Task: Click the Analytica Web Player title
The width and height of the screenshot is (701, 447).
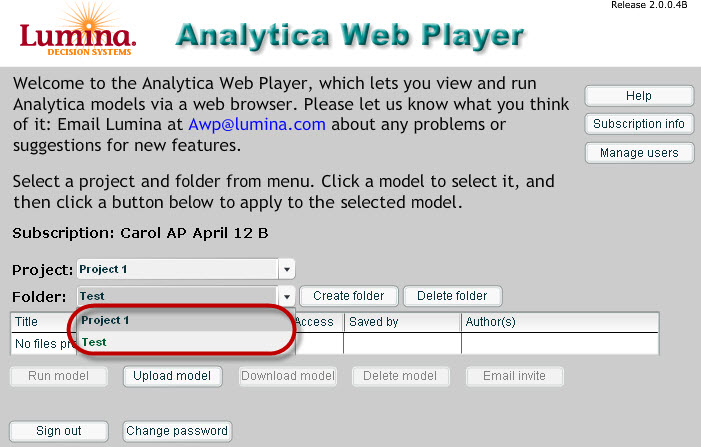Action: coord(350,35)
